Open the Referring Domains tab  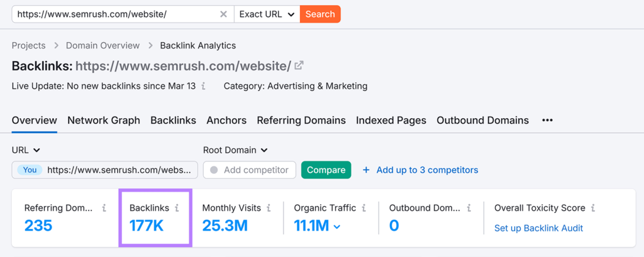(x=301, y=120)
